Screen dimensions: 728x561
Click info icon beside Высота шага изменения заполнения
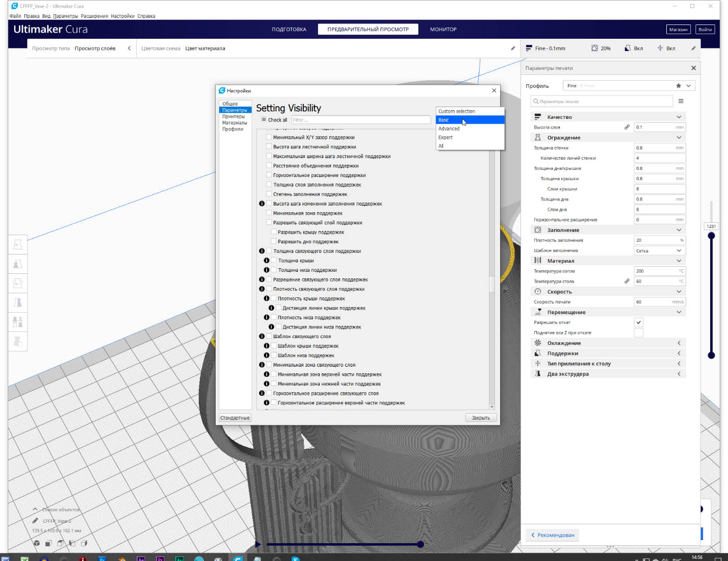(262, 203)
